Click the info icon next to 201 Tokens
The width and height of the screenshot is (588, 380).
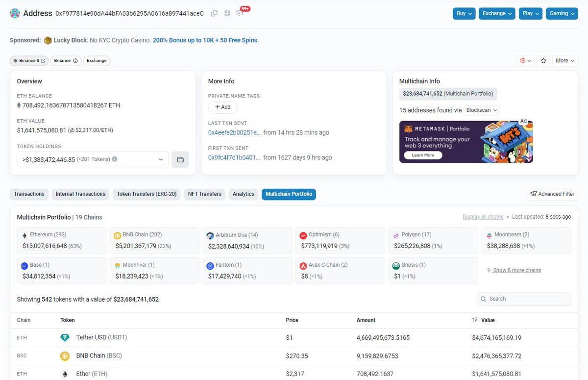click(x=115, y=159)
